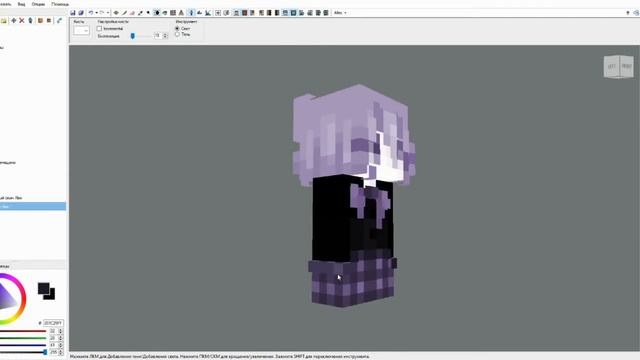Click the Save All icon in toolbar

click(x=81, y=13)
